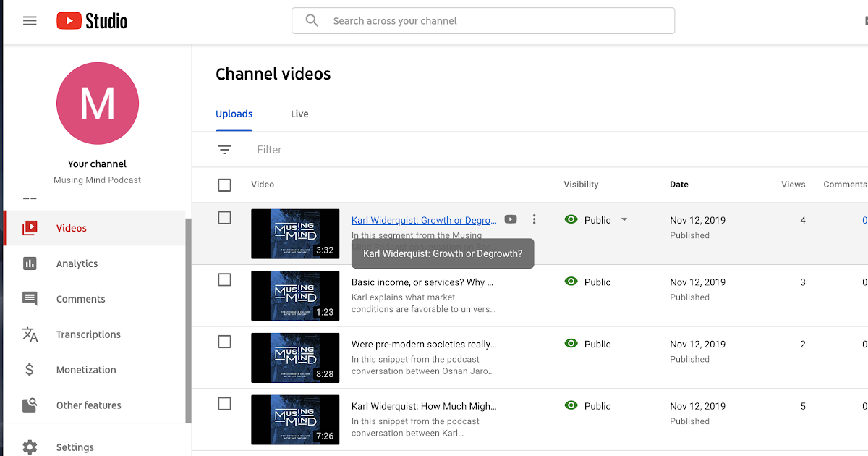Switch to the Live tab

299,114
